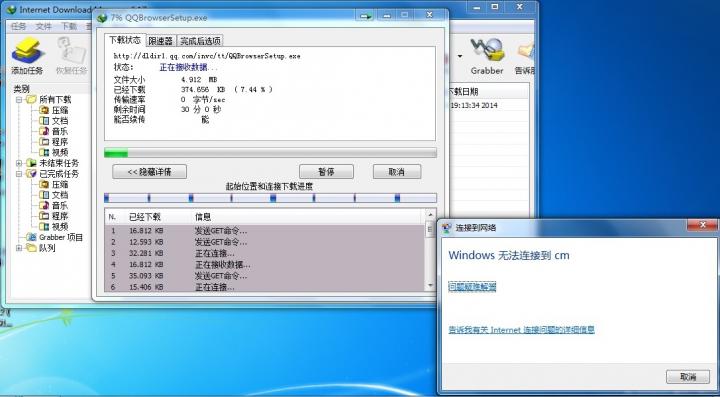Select connection row 2 with 12.593 KB
Screen dimensions: 720x397
point(265,242)
